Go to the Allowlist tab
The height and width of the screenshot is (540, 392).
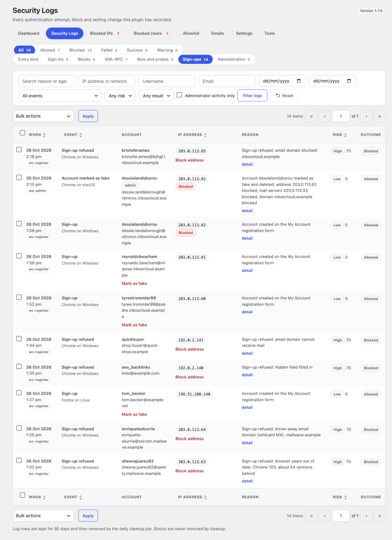pos(191,33)
